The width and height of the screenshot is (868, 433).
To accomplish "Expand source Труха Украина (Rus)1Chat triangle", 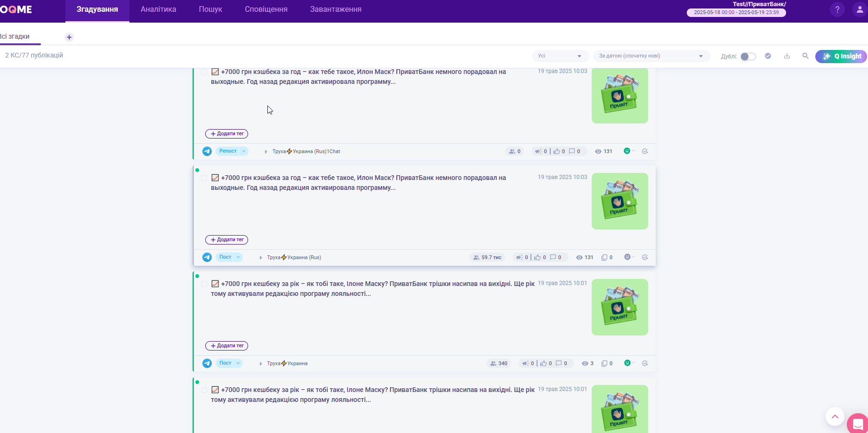I will (x=266, y=152).
